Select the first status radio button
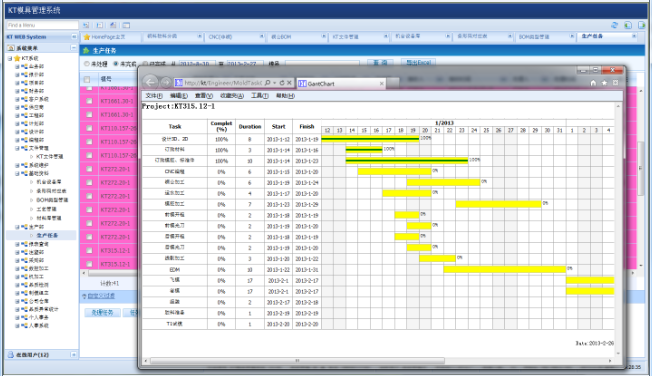 click(x=87, y=64)
